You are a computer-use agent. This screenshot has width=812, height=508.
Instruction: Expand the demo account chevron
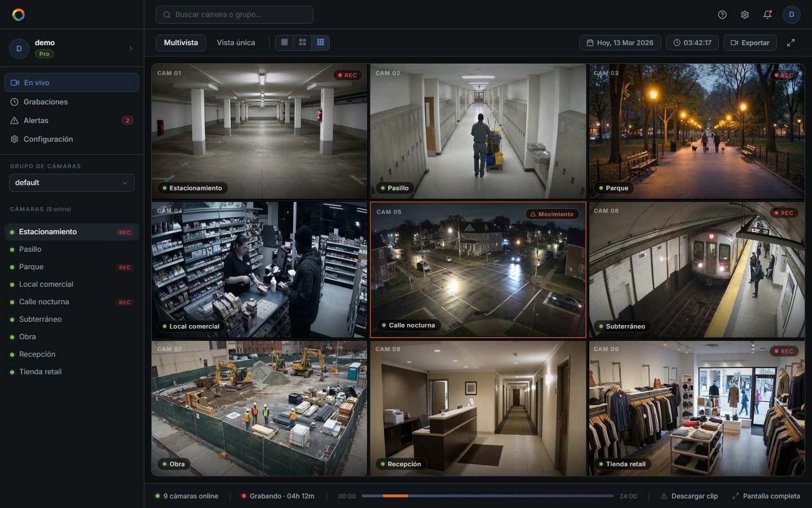131,49
